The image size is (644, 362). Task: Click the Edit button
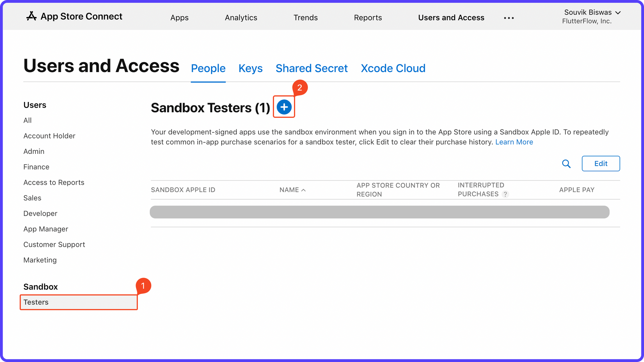pos(601,163)
